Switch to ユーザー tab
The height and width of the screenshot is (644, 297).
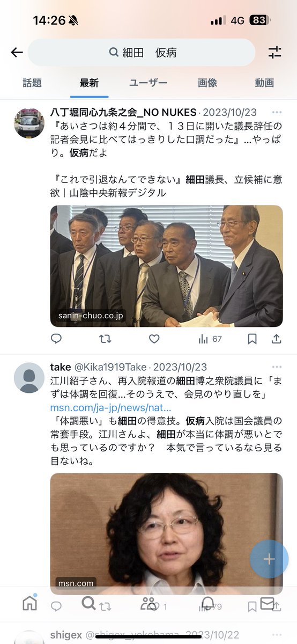pos(148,83)
